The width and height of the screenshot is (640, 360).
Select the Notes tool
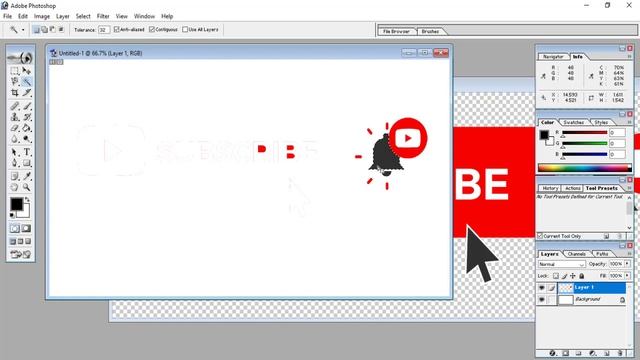tap(15, 176)
